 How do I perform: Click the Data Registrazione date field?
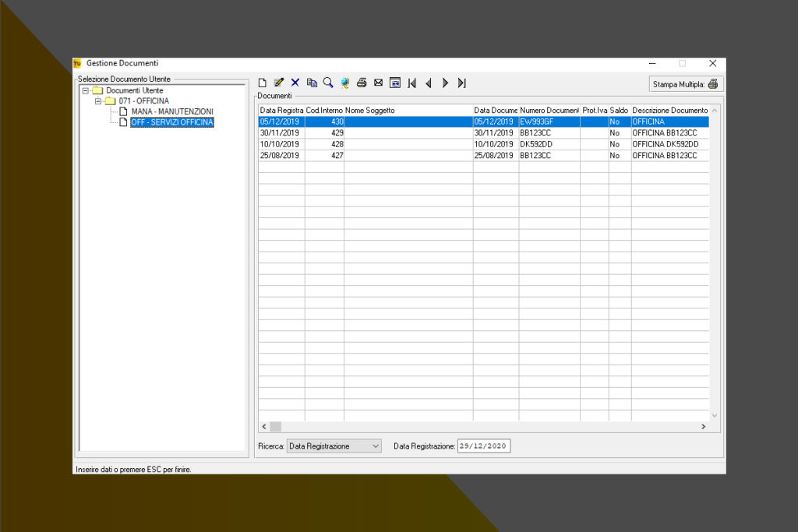click(x=483, y=446)
